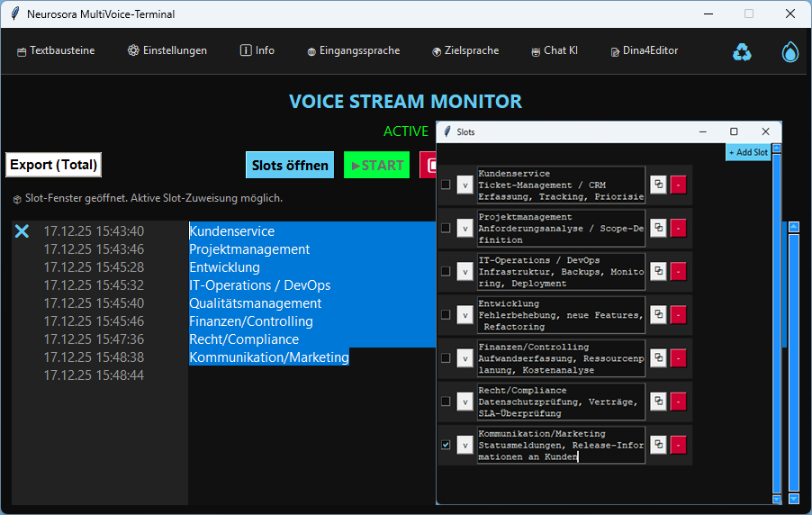Expand the Projektmanagement slot v button

(465, 228)
